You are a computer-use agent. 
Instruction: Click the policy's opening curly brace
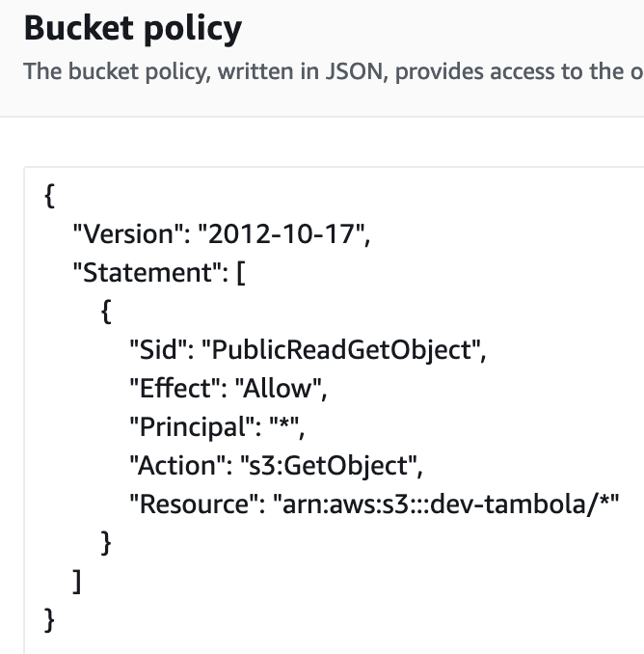coord(50,194)
